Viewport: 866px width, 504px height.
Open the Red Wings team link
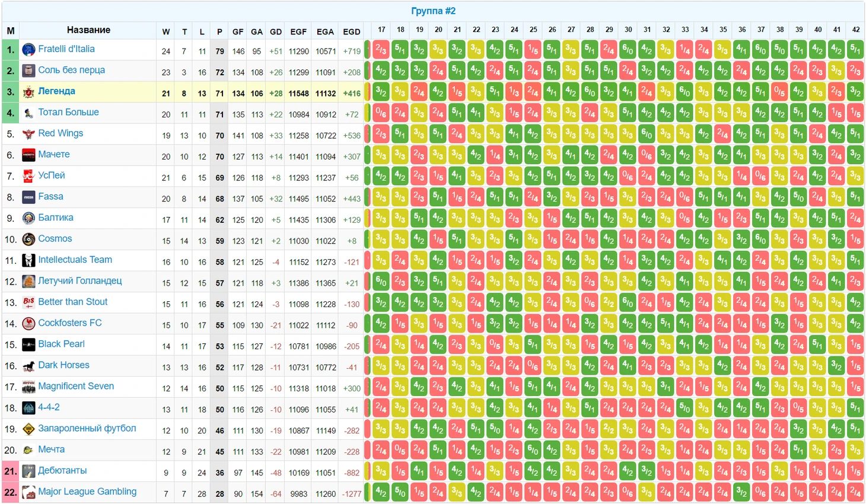(x=61, y=133)
